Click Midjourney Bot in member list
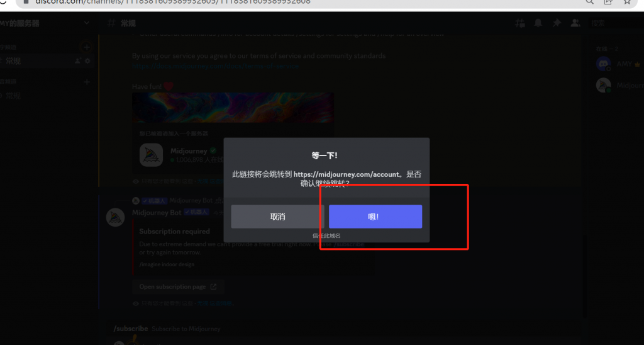The image size is (644, 345). [619, 85]
